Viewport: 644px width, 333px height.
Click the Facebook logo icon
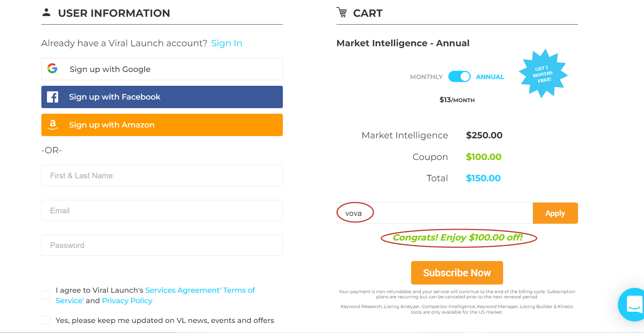coord(53,97)
